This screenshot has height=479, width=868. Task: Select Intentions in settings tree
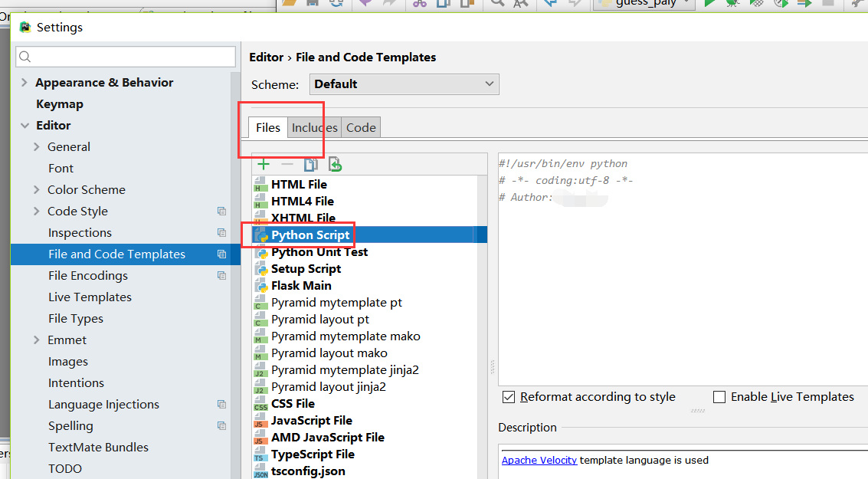click(76, 383)
